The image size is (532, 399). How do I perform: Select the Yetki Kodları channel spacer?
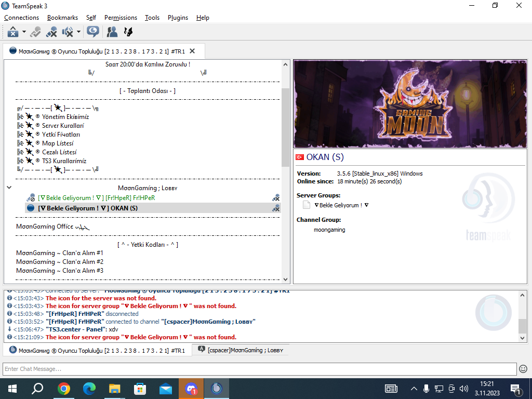point(148,245)
